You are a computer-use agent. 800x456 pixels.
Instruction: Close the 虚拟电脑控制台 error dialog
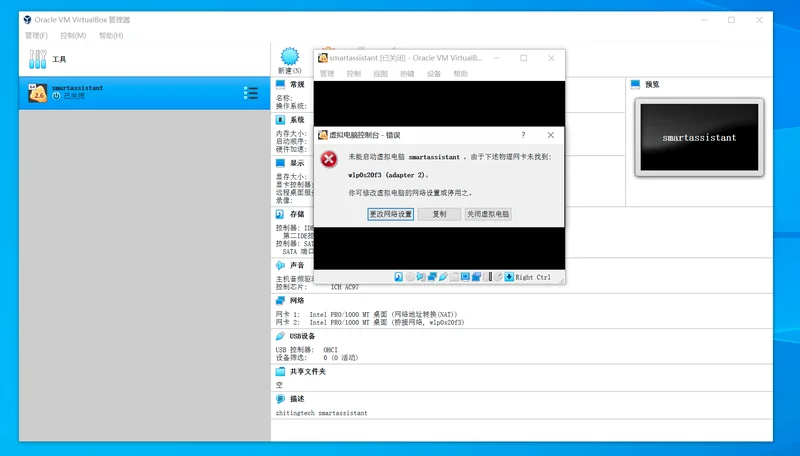(x=551, y=135)
